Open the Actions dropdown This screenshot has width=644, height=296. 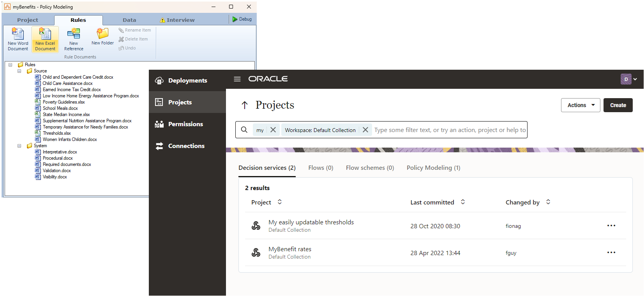click(x=580, y=105)
